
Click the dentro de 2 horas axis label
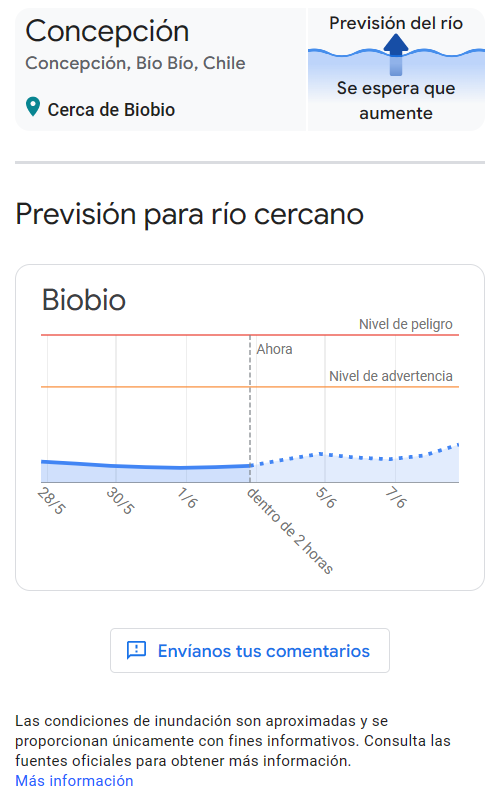(x=290, y=531)
